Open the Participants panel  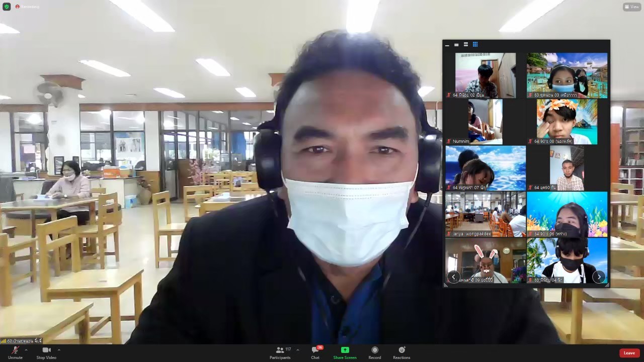(x=280, y=350)
